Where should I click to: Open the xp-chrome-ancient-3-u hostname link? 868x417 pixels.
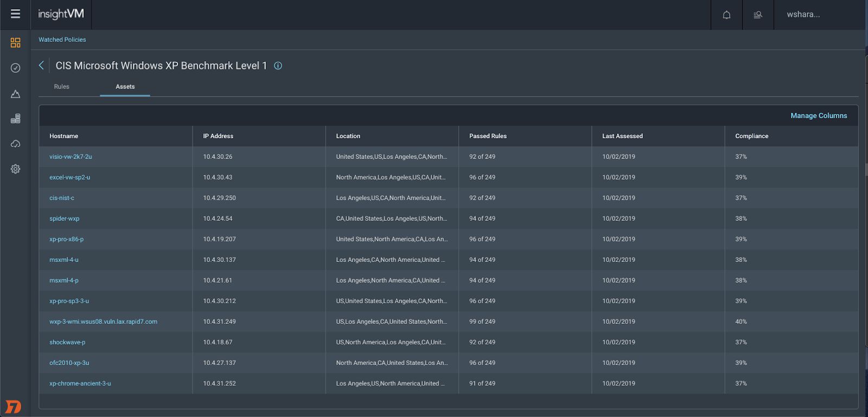pos(80,383)
